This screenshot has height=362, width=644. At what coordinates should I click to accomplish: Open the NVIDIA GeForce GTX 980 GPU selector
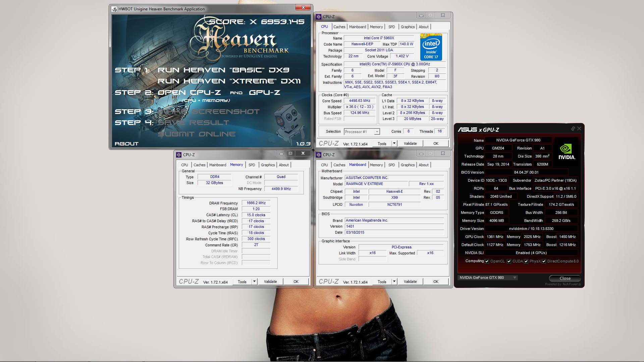click(x=488, y=278)
